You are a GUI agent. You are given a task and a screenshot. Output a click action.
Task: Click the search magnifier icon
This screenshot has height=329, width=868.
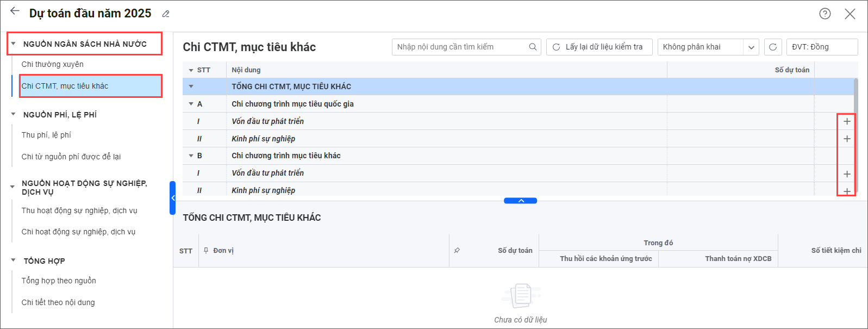pos(533,47)
